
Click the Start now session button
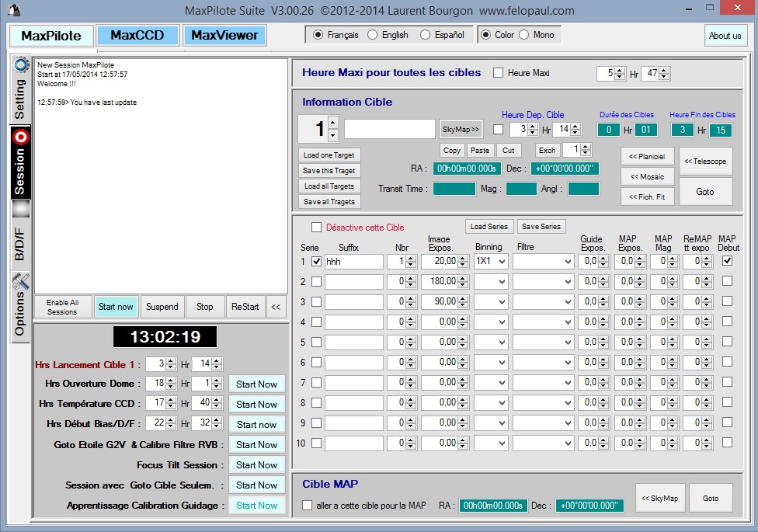[116, 307]
